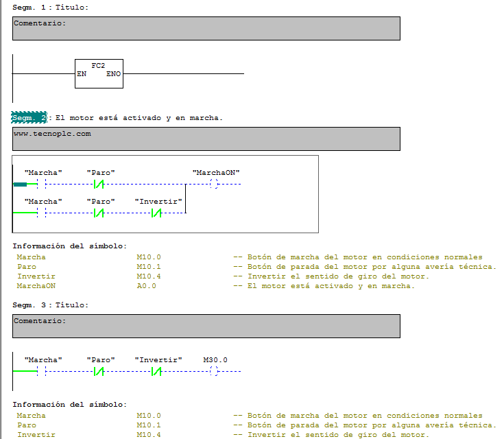
Task: Click the Segm. 3 comment box
Action: coord(206,326)
